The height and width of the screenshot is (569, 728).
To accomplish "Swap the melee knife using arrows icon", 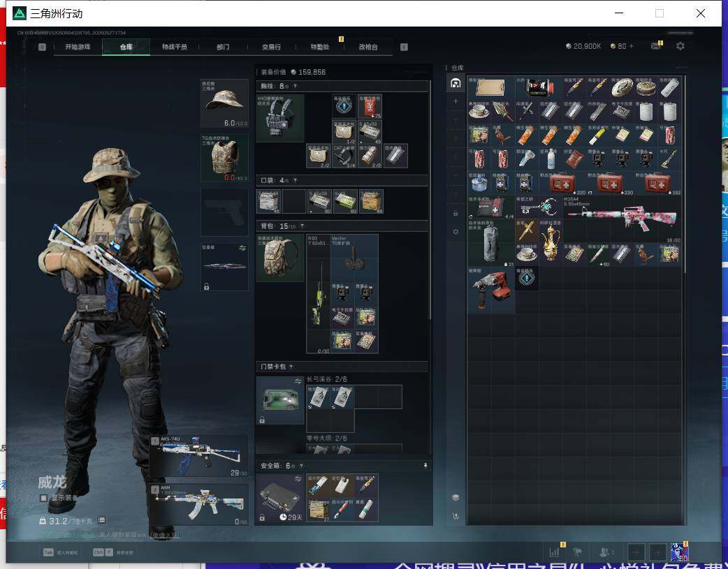I will [x=242, y=249].
